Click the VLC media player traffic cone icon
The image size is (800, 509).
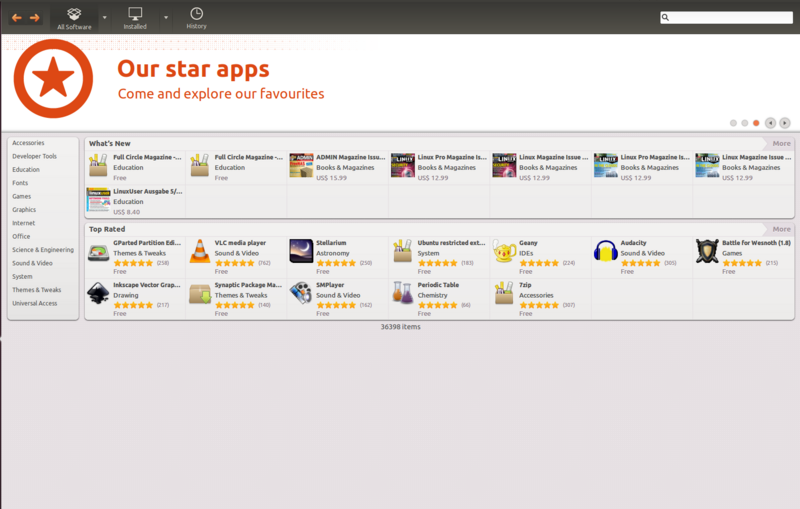coord(200,250)
